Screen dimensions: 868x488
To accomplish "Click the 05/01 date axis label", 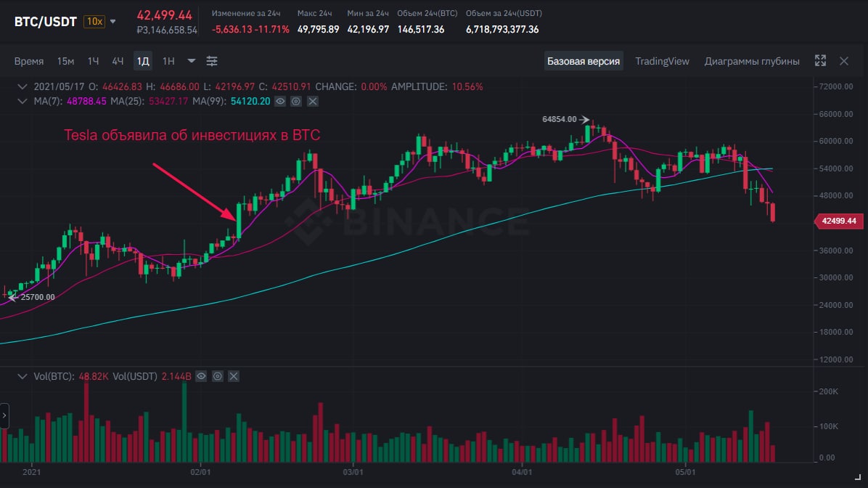I will 685,472.
